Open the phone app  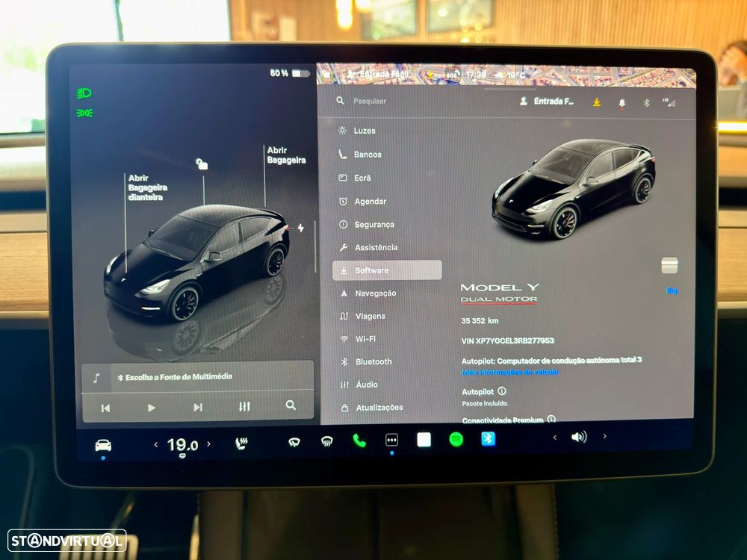359,441
